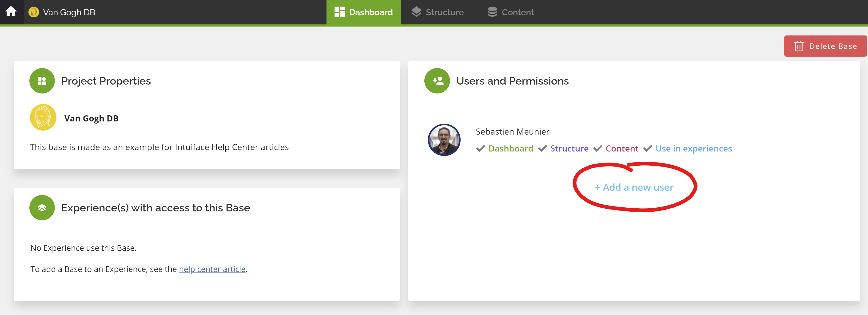The height and width of the screenshot is (315, 868).
Task: Select the bold Van Gogh DB project name
Action: pyautogui.click(x=91, y=118)
